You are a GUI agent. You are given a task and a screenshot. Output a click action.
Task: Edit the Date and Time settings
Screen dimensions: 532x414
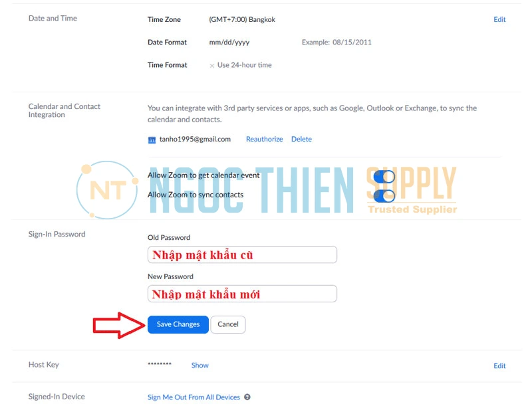coord(499,20)
